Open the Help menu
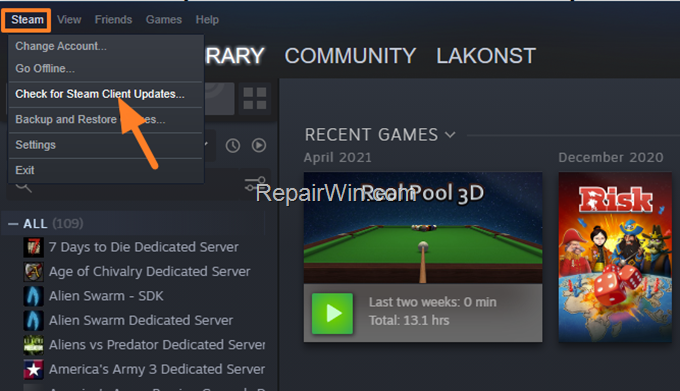Screen dimensions: 680x391 click(x=207, y=20)
